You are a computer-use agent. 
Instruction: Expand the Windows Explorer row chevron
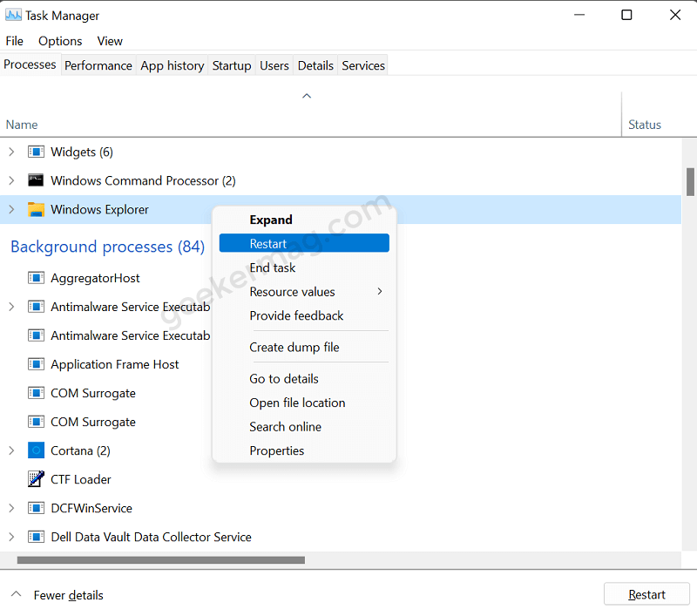[x=11, y=209]
